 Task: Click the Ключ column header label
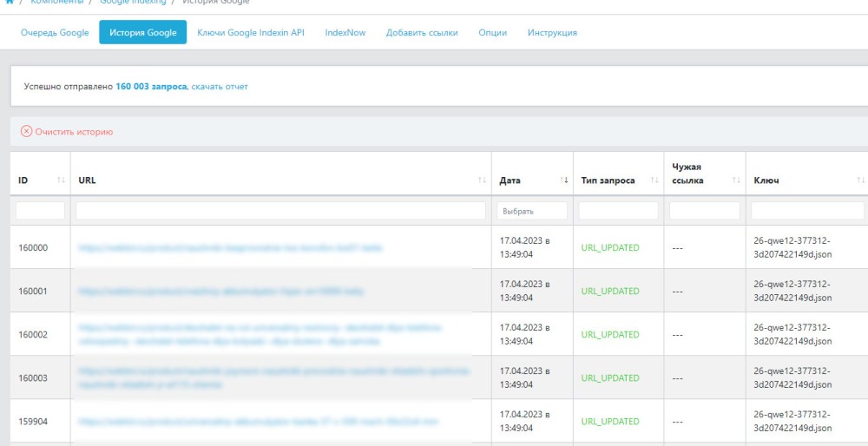tap(766, 180)
